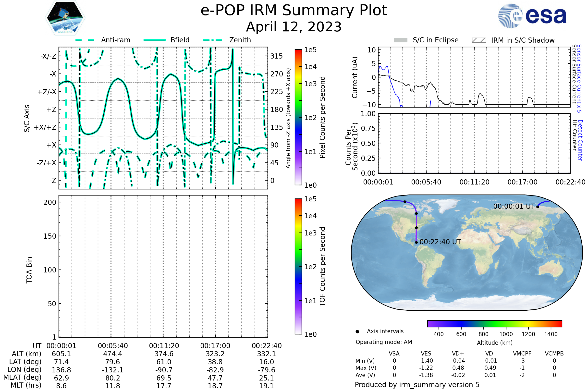Click the Bfield solid legend line
Image resolution: width=588 pixels, height=392 pixels.
click(x=155, y=40)
